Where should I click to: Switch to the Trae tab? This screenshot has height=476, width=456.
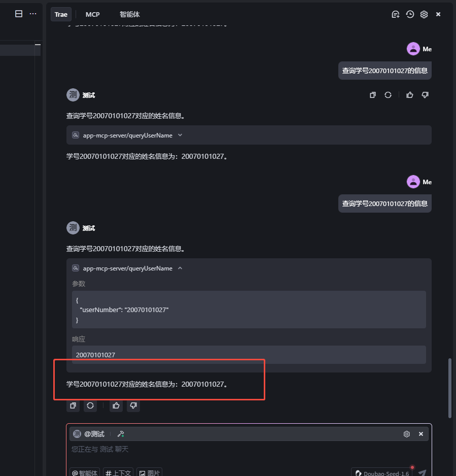click(61, 14)
